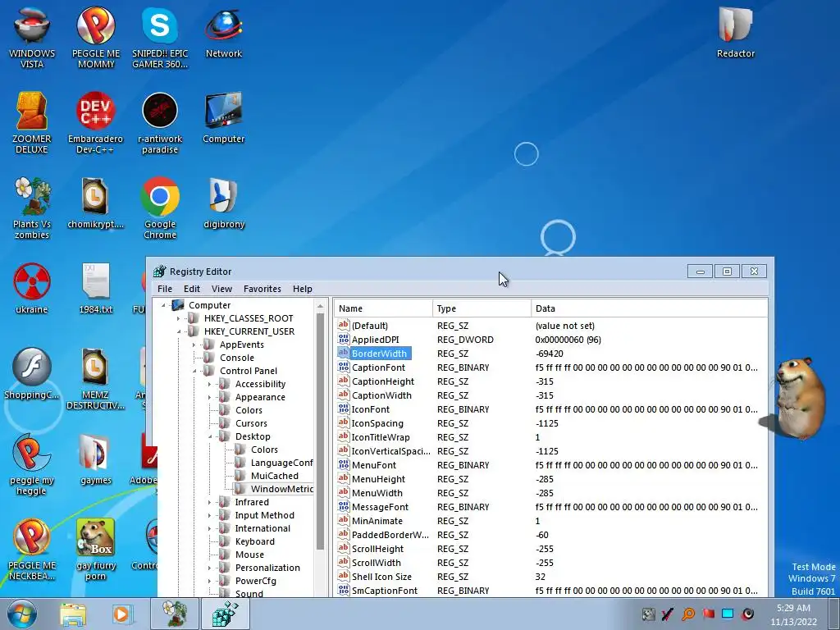Screen dimensions: 840x630
Task: Expand the Accessibility key arrow
Action: click(209, 384)
